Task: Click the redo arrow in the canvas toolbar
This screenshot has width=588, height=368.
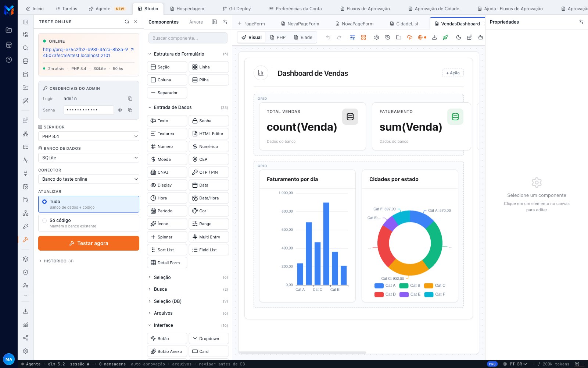Action: point(339,38)
